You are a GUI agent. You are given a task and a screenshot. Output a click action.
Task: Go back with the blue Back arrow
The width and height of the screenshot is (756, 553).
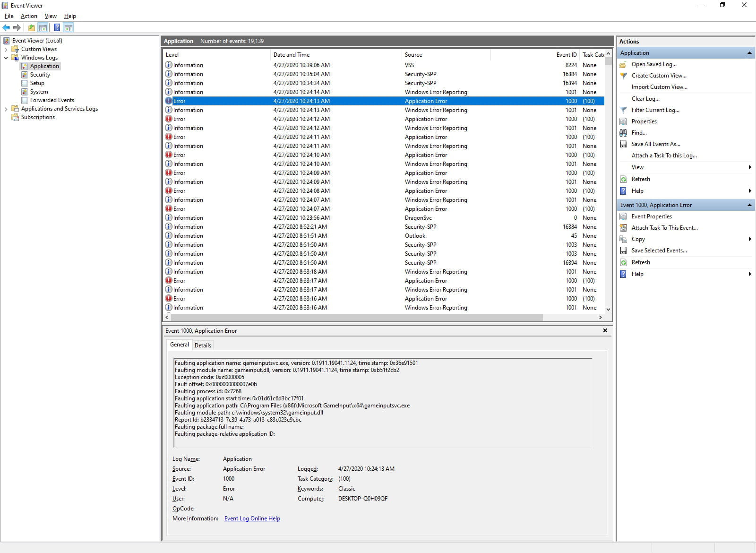(x=6, y=27)
